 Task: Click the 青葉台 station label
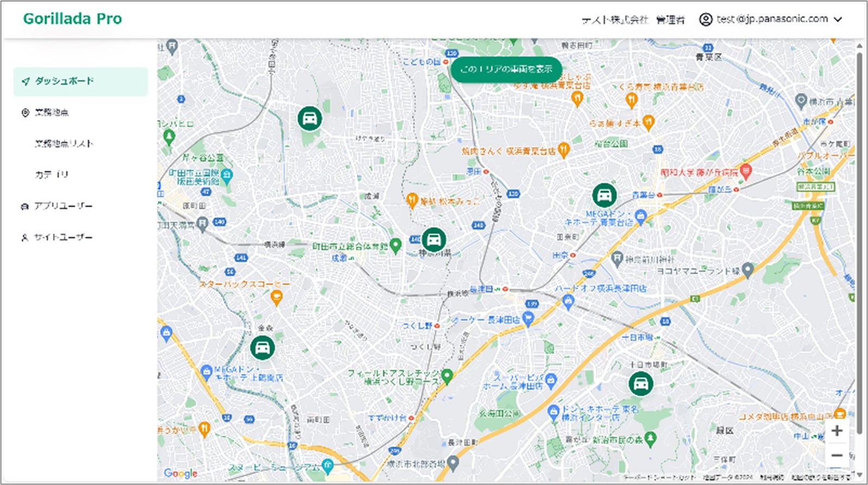(x=643, y=194)
